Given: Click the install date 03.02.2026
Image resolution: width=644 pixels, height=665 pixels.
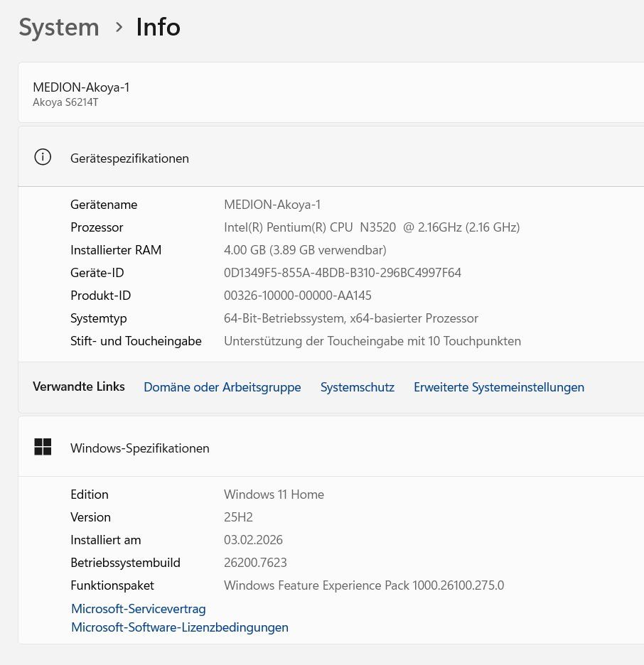Looking at the screenshot, I should click(x=253, y=540).
